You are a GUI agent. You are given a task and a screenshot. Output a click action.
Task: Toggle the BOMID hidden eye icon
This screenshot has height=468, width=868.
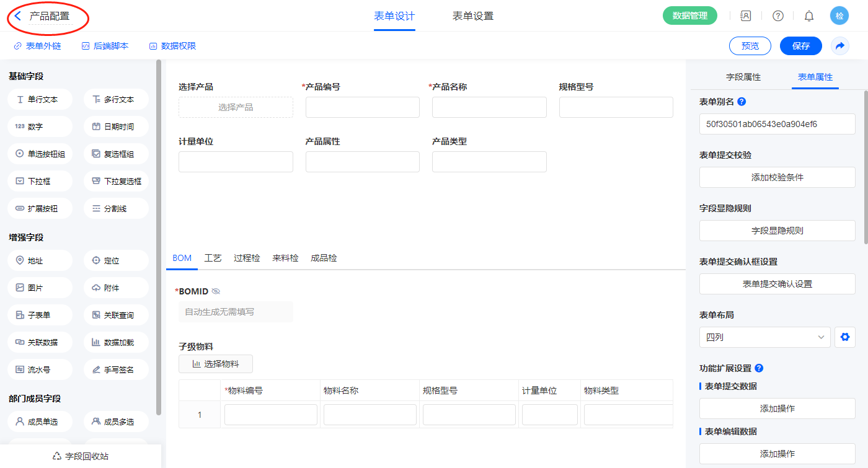tap(216, 291)
